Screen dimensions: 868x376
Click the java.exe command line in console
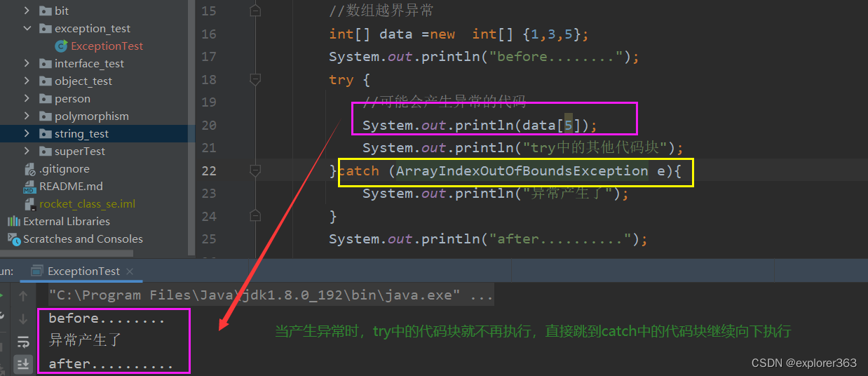271,295
